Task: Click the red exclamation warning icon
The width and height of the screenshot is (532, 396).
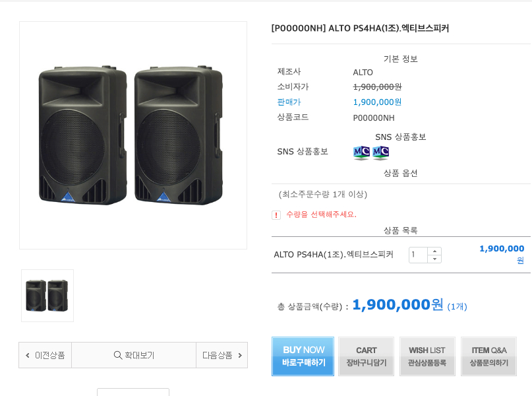Action: pyautogui.click(x=276, y=215)
